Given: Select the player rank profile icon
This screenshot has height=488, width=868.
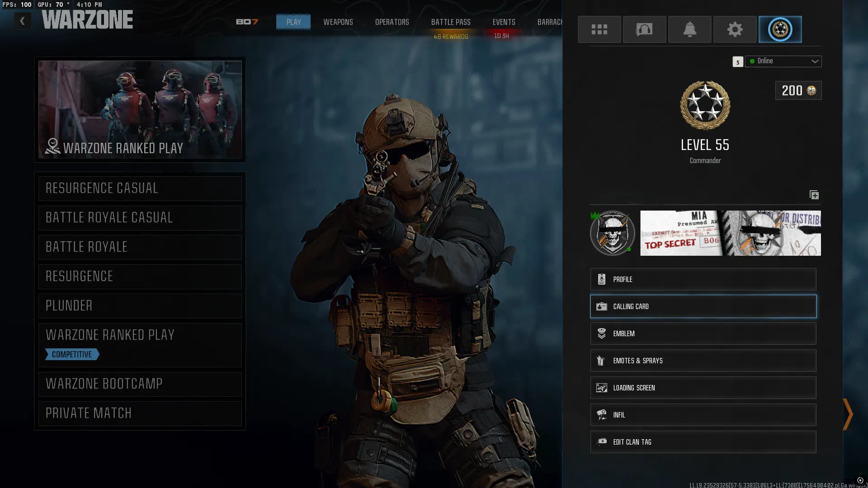Looking at the screenshot, I should 780,29.
